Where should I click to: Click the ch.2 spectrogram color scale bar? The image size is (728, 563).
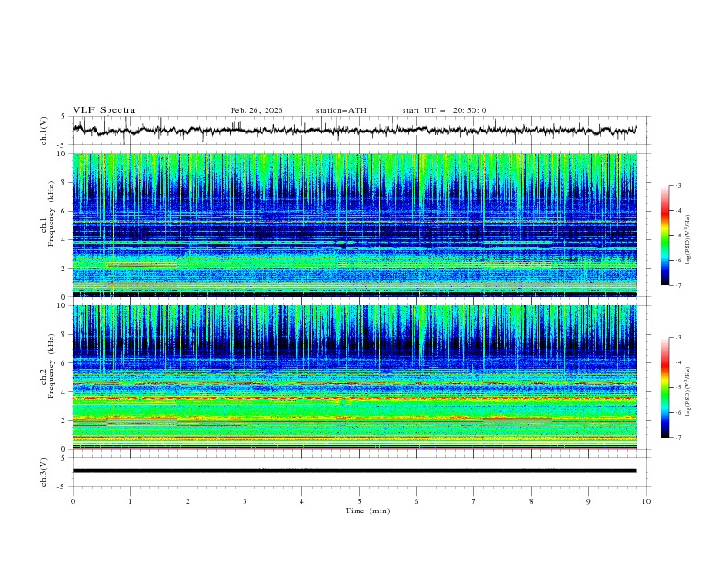(x=665, y=387)
